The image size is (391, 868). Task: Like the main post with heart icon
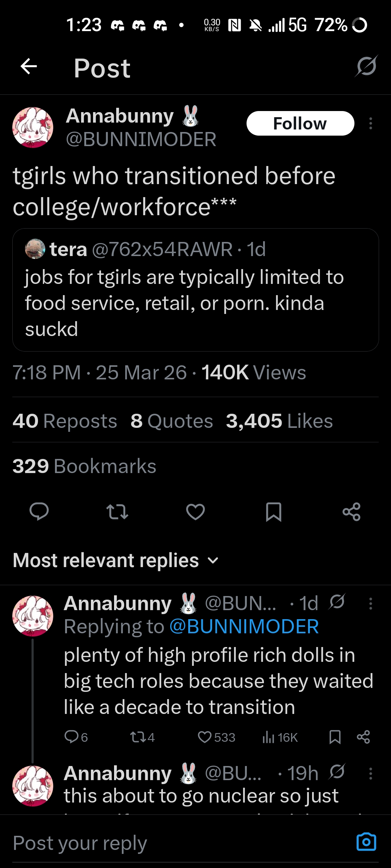tap(195, 511)
